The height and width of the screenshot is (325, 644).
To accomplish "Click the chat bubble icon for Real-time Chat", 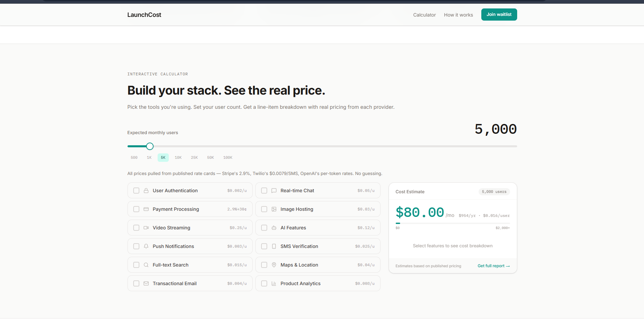I will click(274, 191).
